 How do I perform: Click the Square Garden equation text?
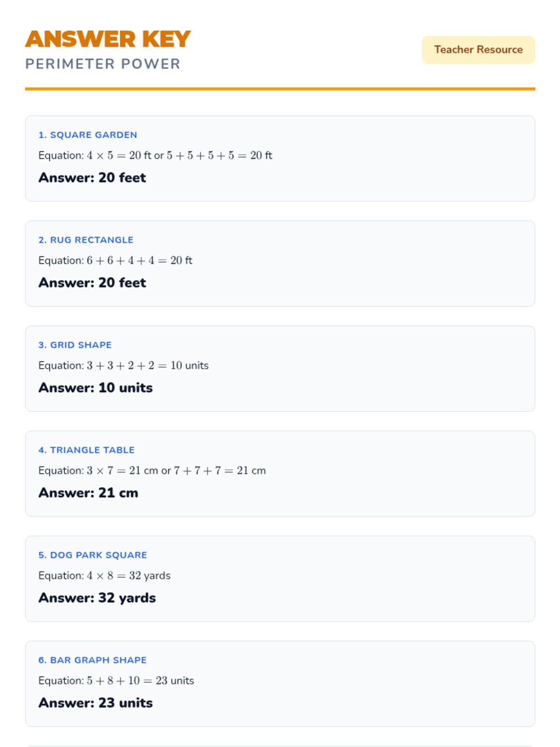155,155
